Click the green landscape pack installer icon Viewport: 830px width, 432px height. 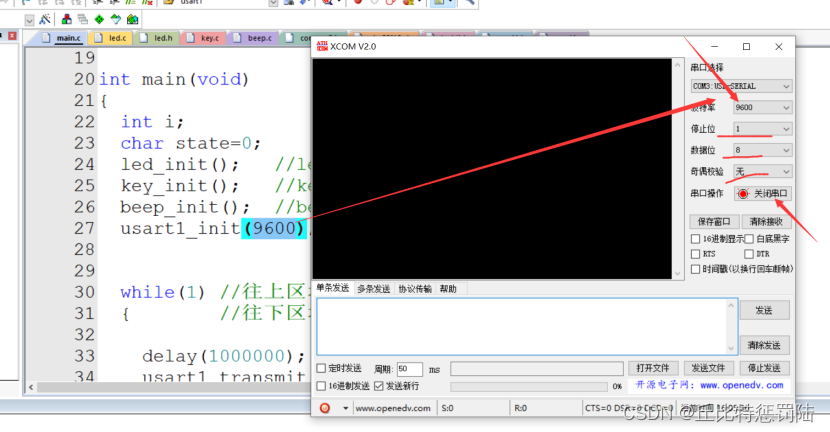[x=132, y=20]
